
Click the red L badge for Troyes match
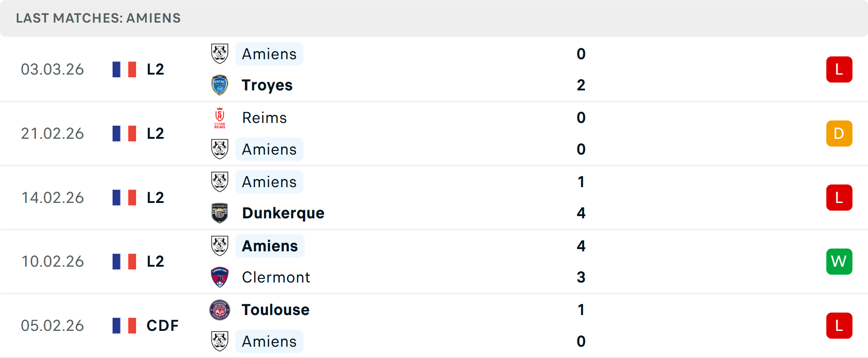click(839, 69)
